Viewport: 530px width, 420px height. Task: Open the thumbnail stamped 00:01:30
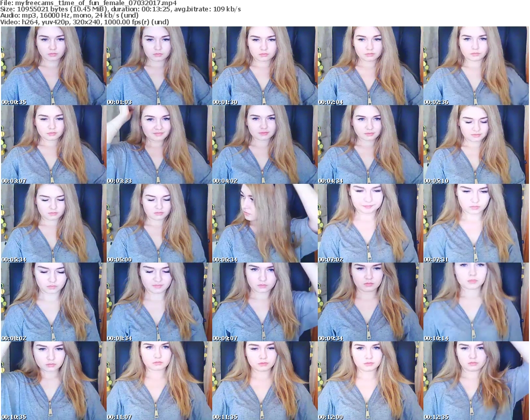coord(264,66)
